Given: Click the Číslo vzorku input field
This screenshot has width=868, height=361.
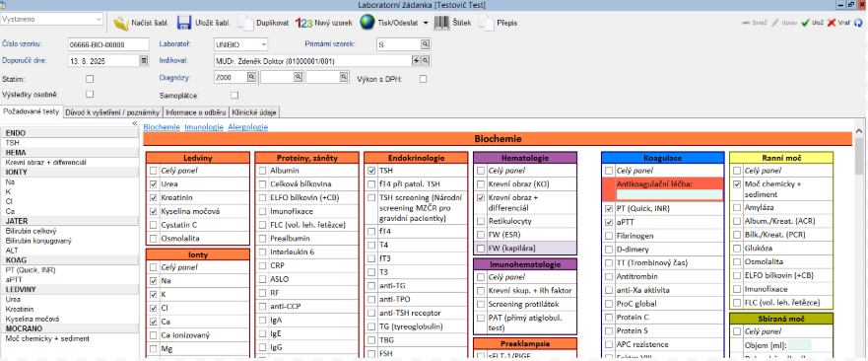Looking at the screenshot, I should (108, 44).
